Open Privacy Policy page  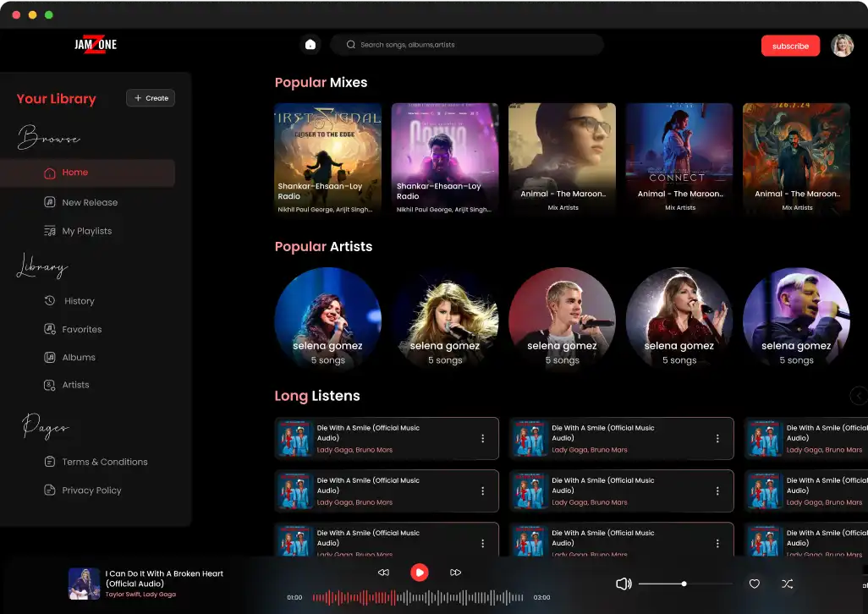pos(91,490)
